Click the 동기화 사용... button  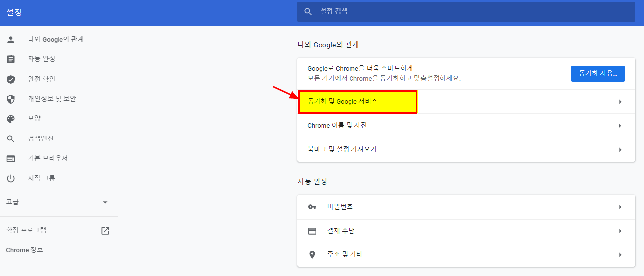coord(598,74)
